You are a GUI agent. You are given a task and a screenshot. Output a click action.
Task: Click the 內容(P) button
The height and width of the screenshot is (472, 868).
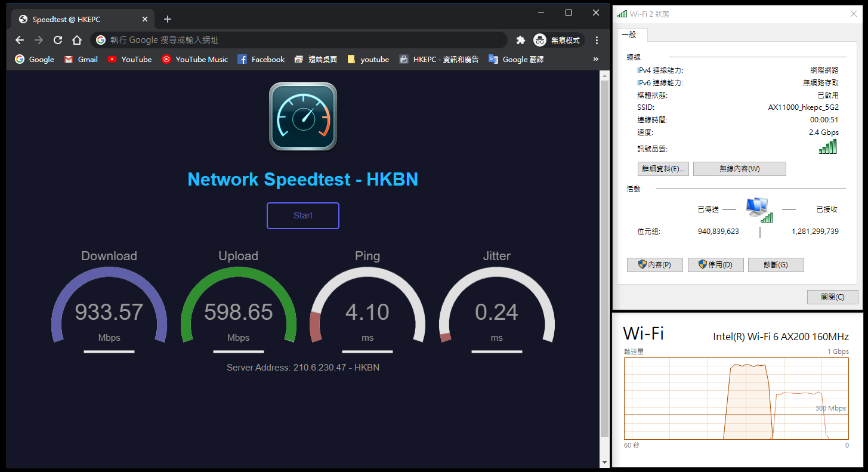pos(655,264)
